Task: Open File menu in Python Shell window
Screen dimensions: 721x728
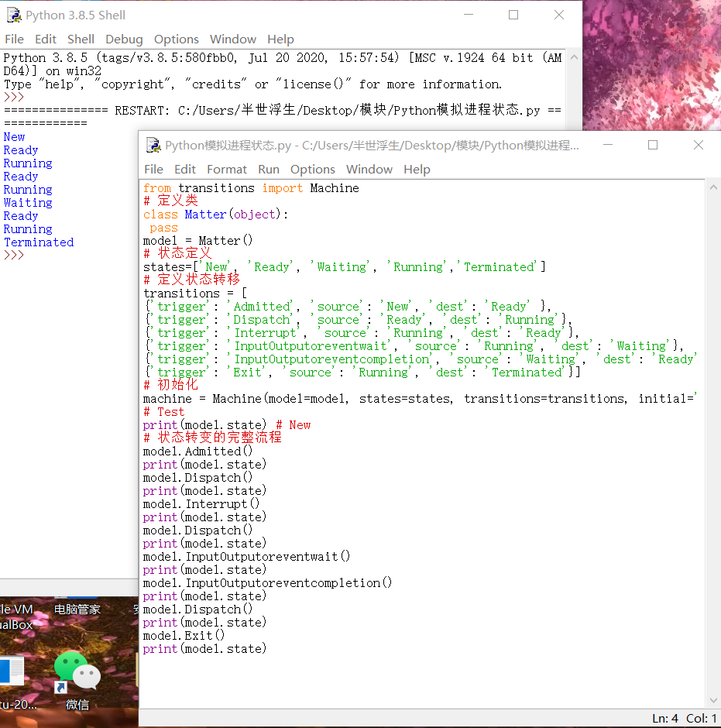Action: coord(15,39)
